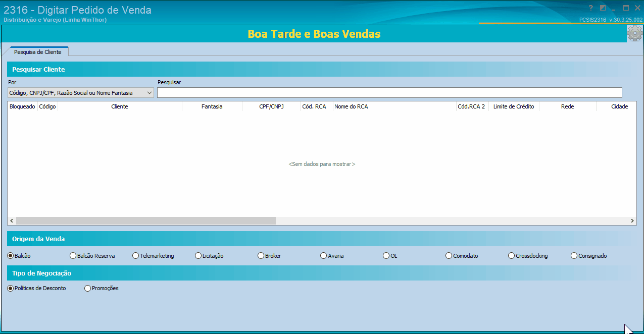Click the grid scroll left arrow
This screenshot has height=334, width=644.
[x=12, y=221]
